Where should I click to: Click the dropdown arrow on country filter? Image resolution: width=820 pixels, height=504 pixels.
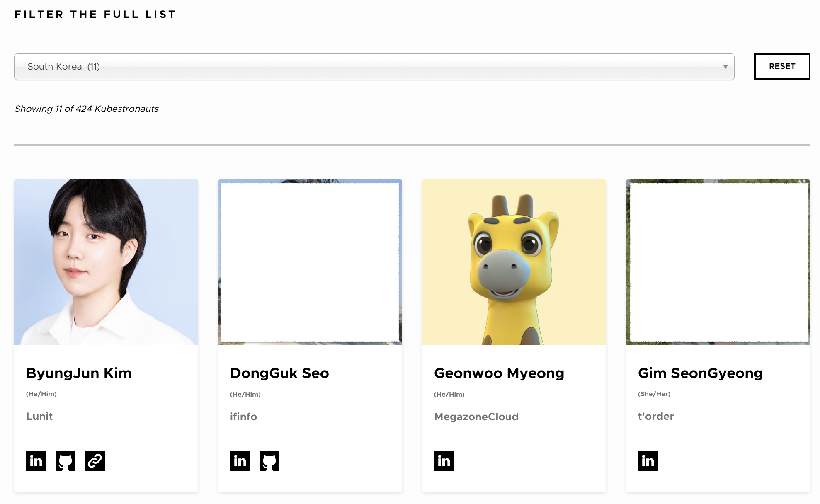click(725, 67)
